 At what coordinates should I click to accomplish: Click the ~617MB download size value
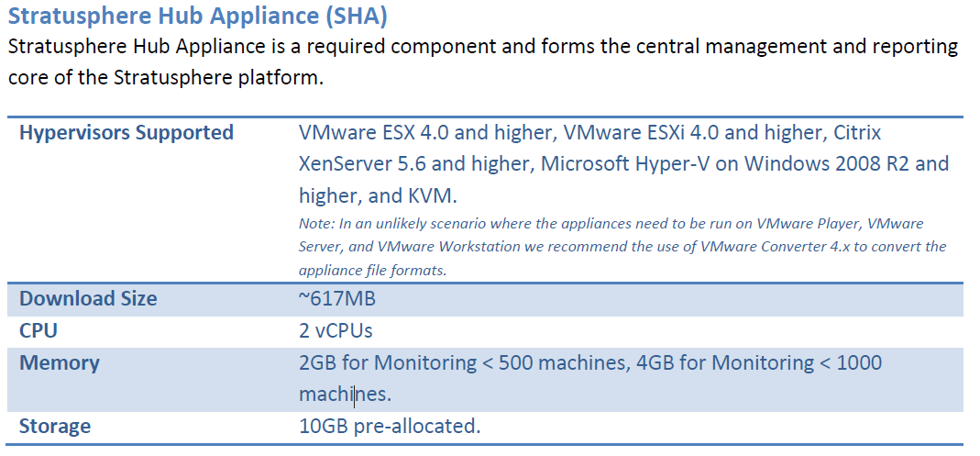[336, 298]
